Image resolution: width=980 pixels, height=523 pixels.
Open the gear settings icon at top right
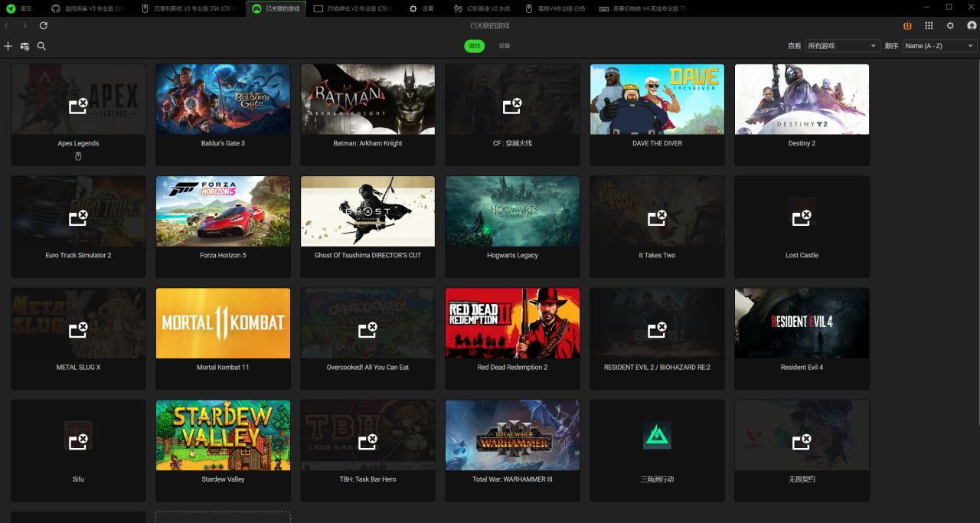950,25
